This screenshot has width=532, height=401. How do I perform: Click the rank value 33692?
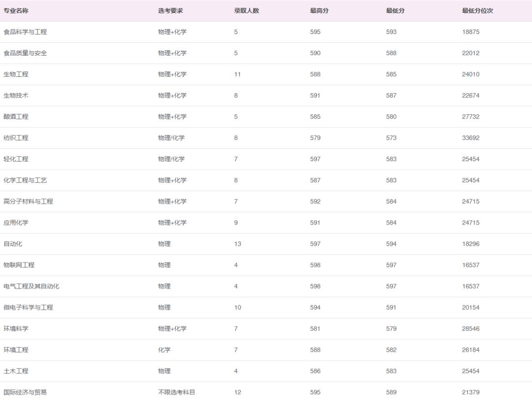point(470,138)
